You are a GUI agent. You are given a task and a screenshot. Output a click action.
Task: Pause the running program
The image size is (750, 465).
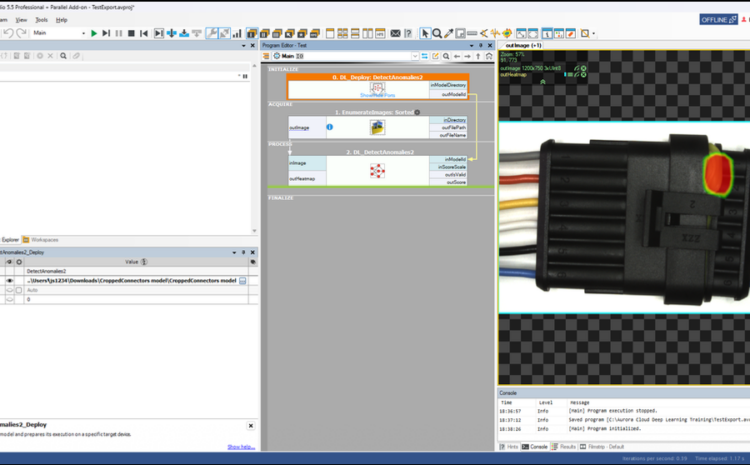119,33
